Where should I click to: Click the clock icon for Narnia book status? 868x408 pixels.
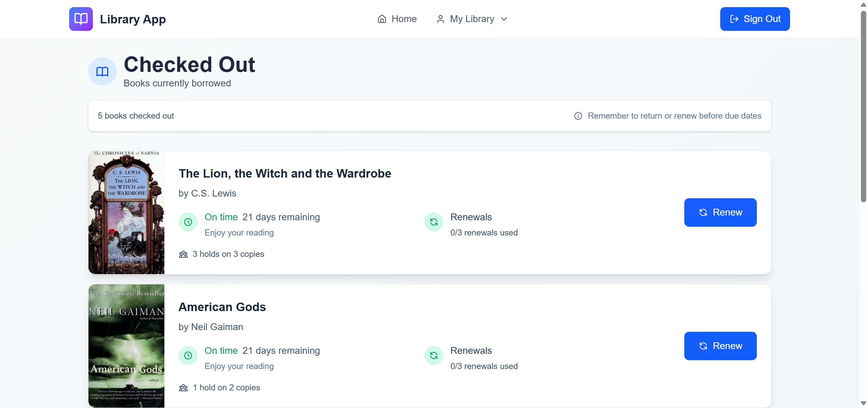coord(188,222)
